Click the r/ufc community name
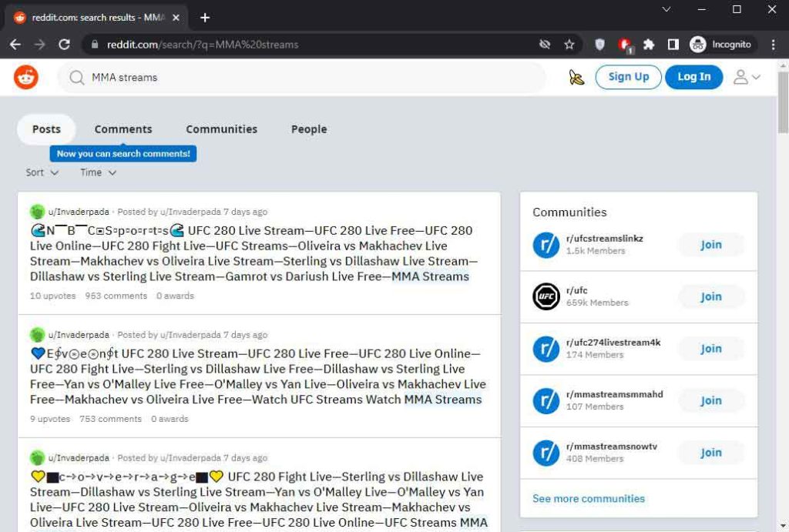Screen dimensions: 789x532 pos(576,290)
